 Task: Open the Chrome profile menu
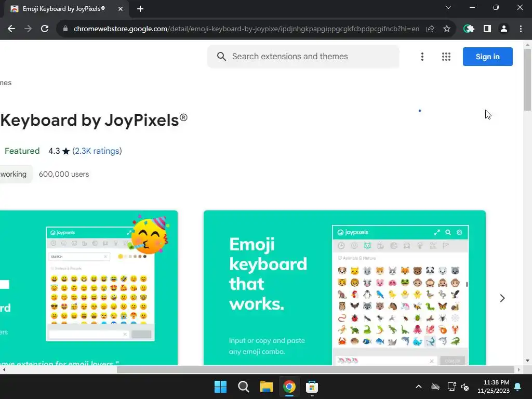[x=504, y=29]
